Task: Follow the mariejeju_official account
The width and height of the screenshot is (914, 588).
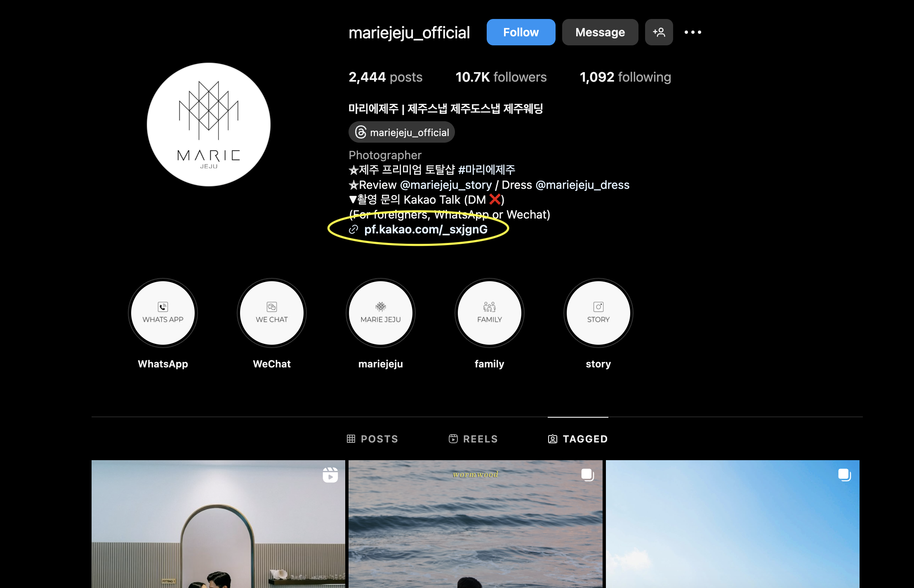Action: click(521, 32)
